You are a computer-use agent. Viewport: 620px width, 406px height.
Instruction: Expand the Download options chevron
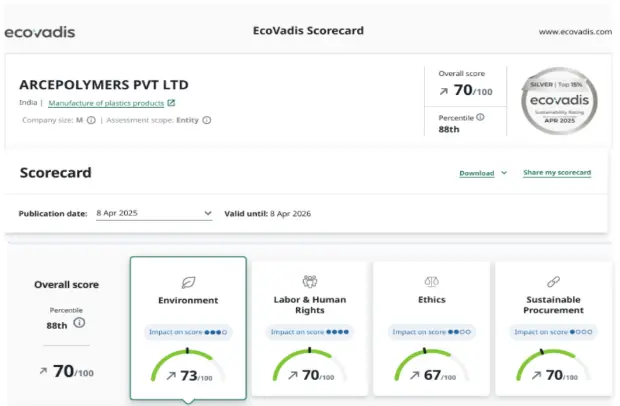pyautogui.click(x=504, y=173)
